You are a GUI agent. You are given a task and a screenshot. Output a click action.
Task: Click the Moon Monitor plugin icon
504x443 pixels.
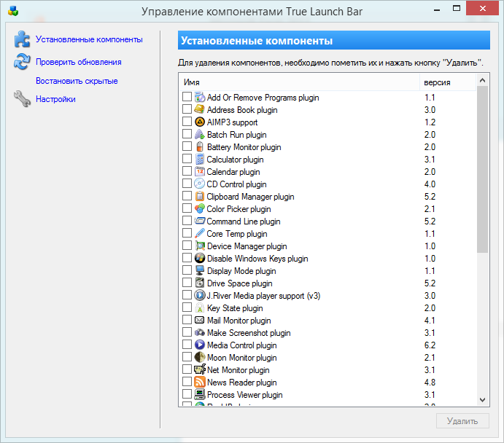(x=200, y=358)
